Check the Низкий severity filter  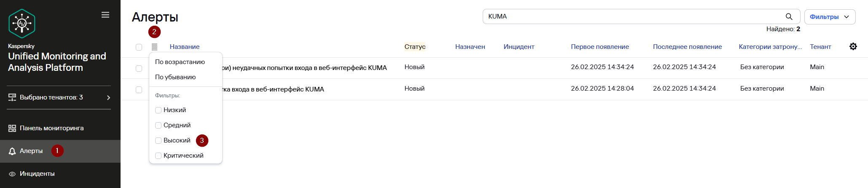pos(159,110)
